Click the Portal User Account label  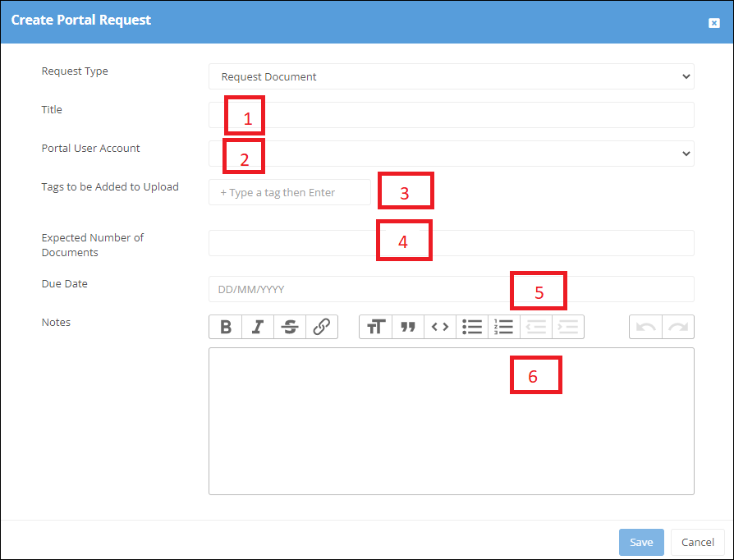pos(91,149)
